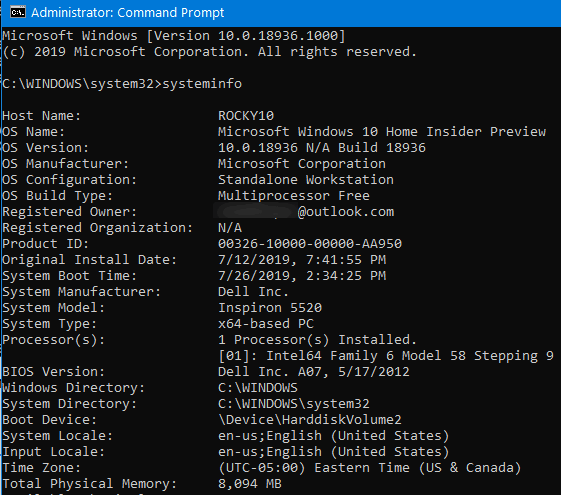Click the 'OS Name:' label
The width and height of the screenshot is (561, 495).
coord(34,132)
